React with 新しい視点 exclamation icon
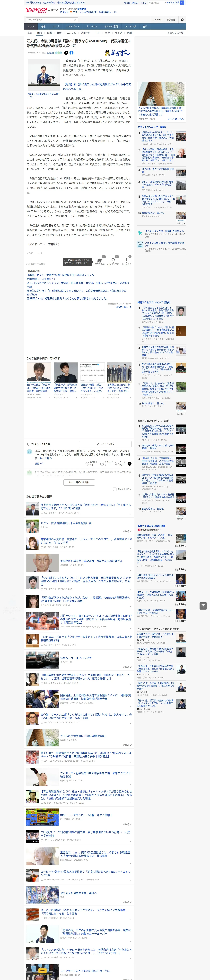Screen dimensions: 210x980 [x=127, y=261]
